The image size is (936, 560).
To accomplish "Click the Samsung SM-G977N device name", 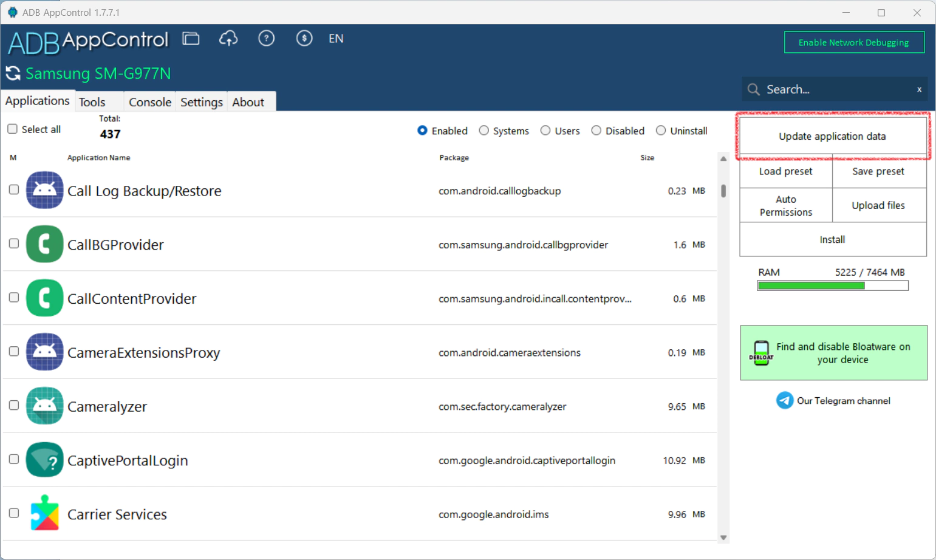I will click(98, 73).
